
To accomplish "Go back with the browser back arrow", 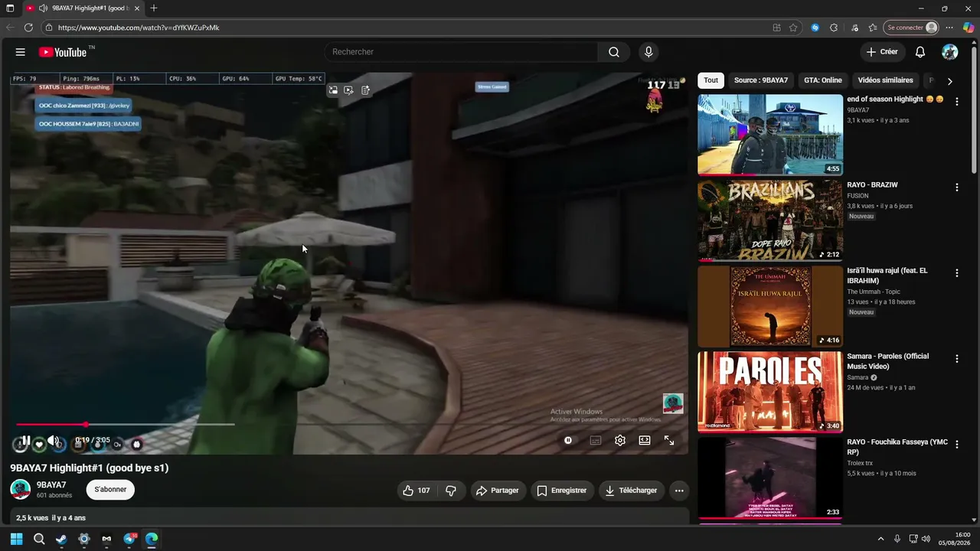I will 11,28.
